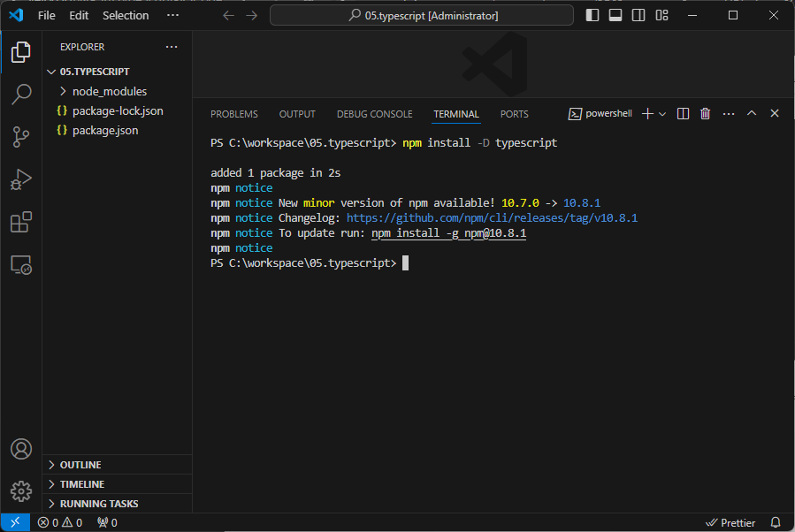The width and height of the screenshot is (795, 532).
Task: Open the npm changelog GitHub link
Action: [492, 218]
